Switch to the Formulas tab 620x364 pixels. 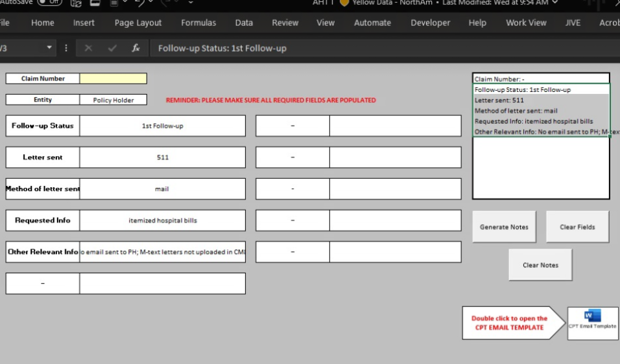pos(198,23)
